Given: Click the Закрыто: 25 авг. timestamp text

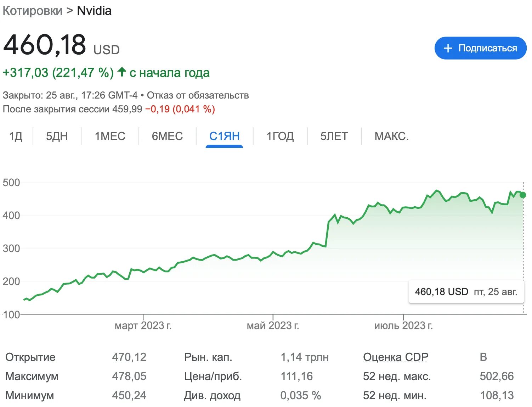Looking at the screenshot, I should coord(70,95).
